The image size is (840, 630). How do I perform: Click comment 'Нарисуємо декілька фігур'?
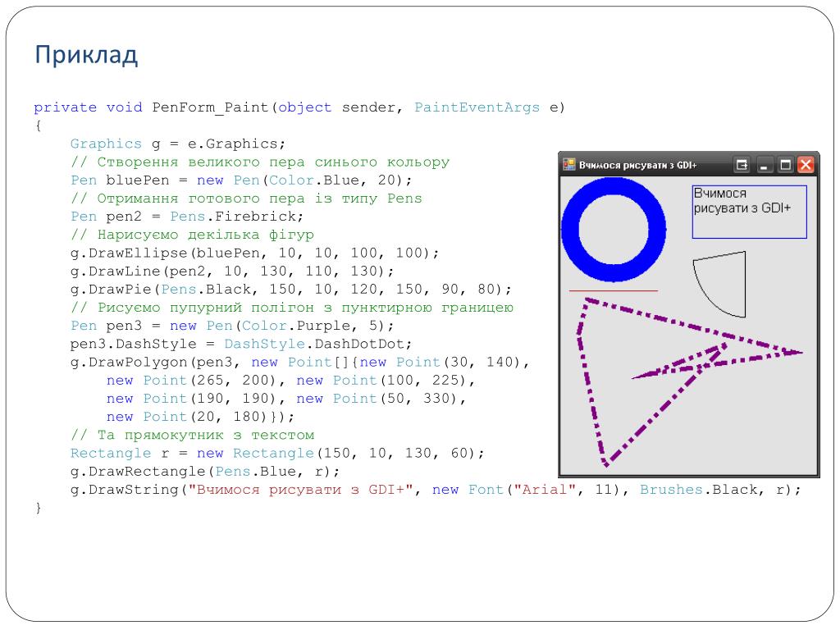pyautogui.click(x=192, y=235)
